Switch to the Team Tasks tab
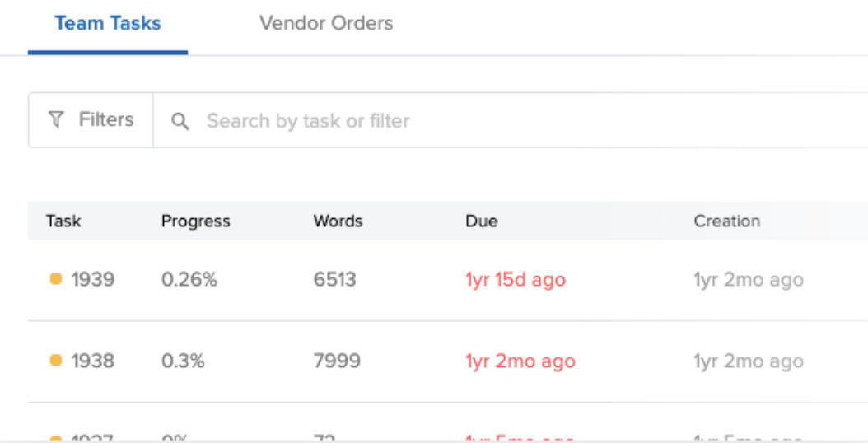 108,23
